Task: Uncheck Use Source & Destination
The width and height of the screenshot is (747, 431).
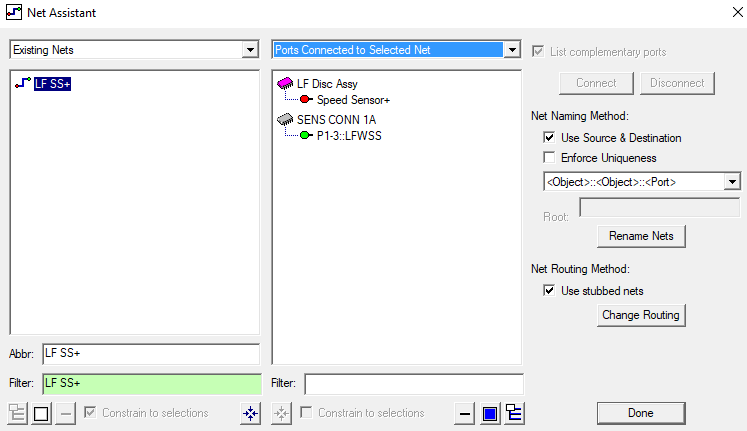Action: tap(549, 138)
